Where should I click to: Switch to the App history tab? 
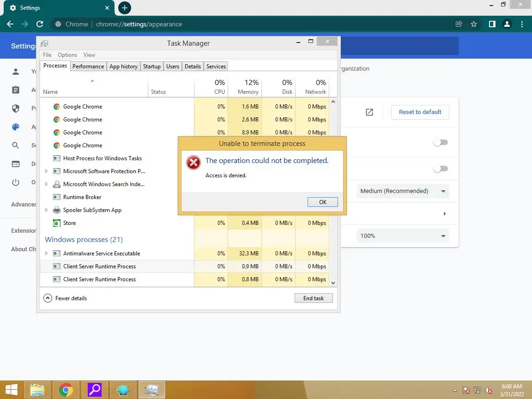[123, 66]
